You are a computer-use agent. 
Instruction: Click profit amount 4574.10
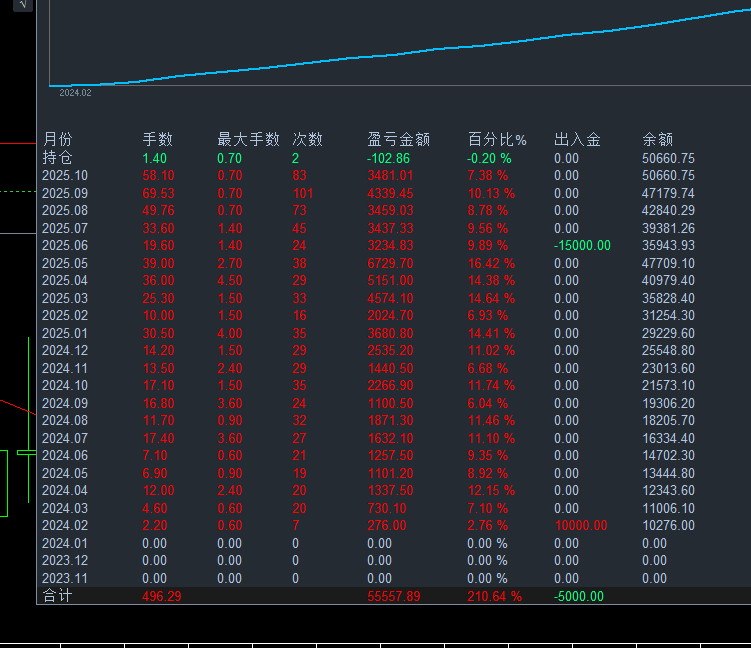[390, 298]
